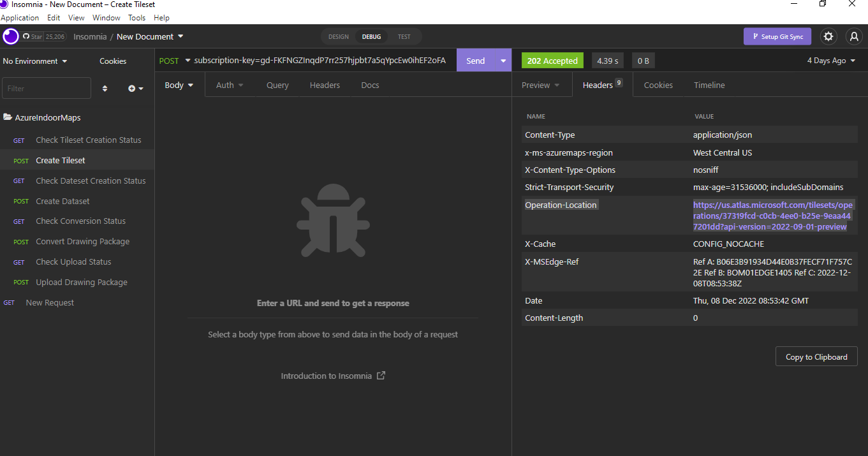Click the Insomnia logo icon

coord(10,36)
